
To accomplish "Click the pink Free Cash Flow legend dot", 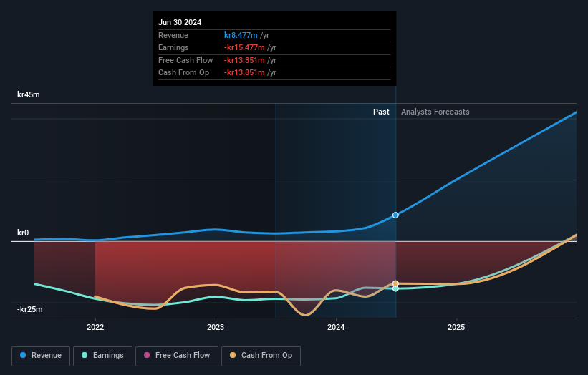I will point(147,355).
